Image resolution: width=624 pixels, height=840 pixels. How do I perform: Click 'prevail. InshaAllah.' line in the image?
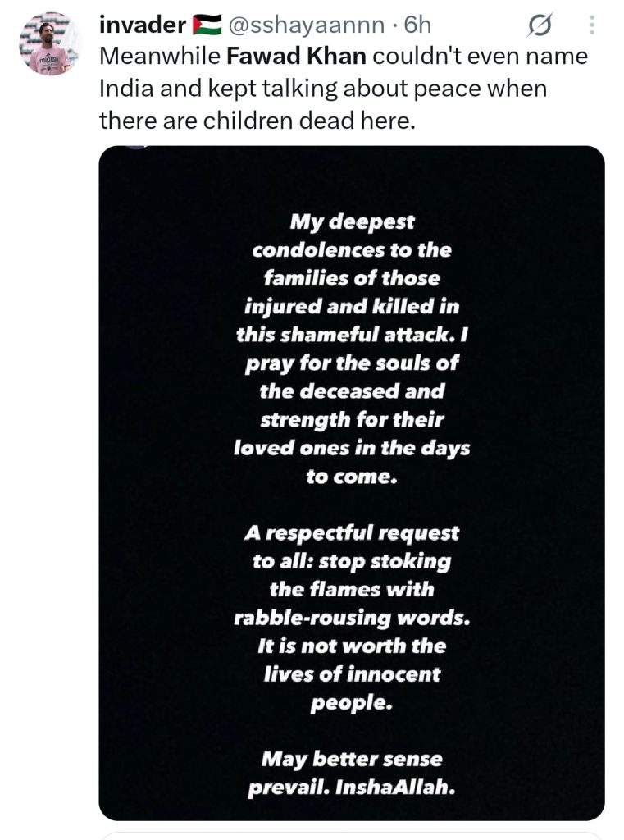point(352,787)
